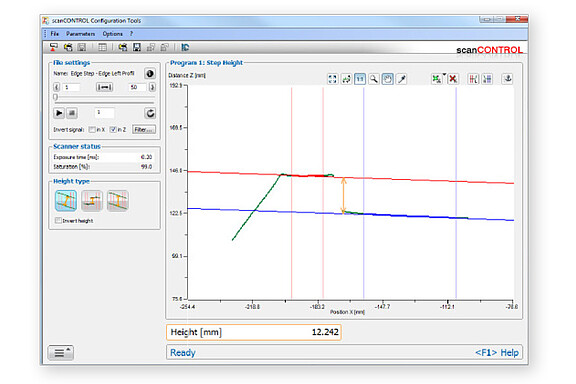This screenshot has height=384, width=576.
Task: Click the anchor icon in chart toolbar
Action: (x=507, y=79)
